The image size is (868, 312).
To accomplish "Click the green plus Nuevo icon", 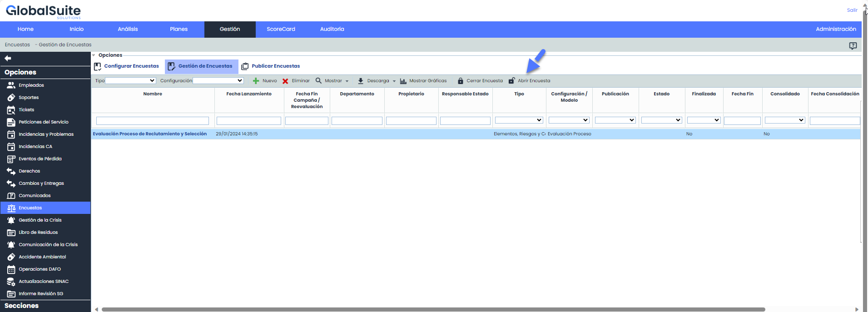I will tap(256, 81).
